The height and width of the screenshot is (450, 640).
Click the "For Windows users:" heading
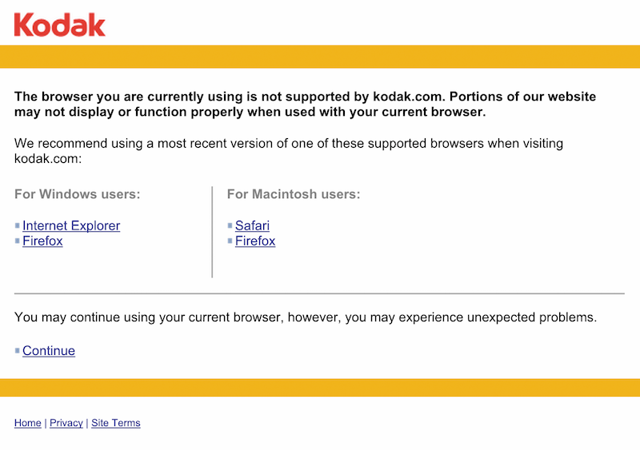77,194
